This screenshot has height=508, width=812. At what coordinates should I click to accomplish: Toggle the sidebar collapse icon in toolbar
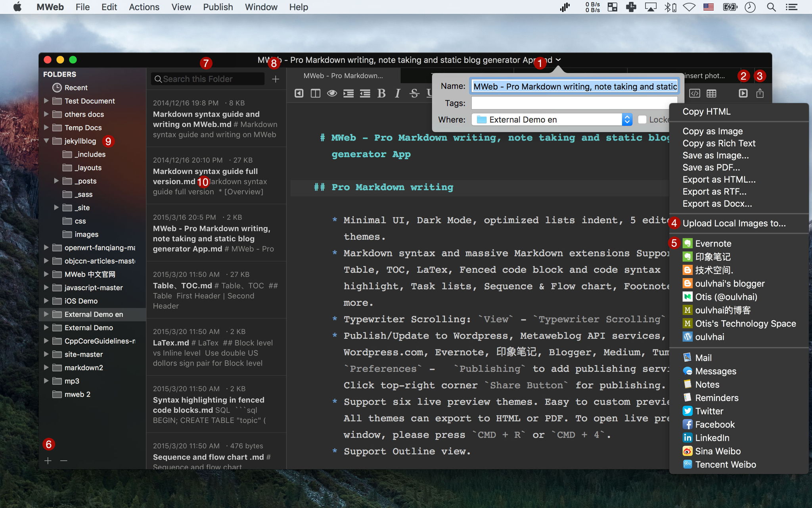pos(299,93)
